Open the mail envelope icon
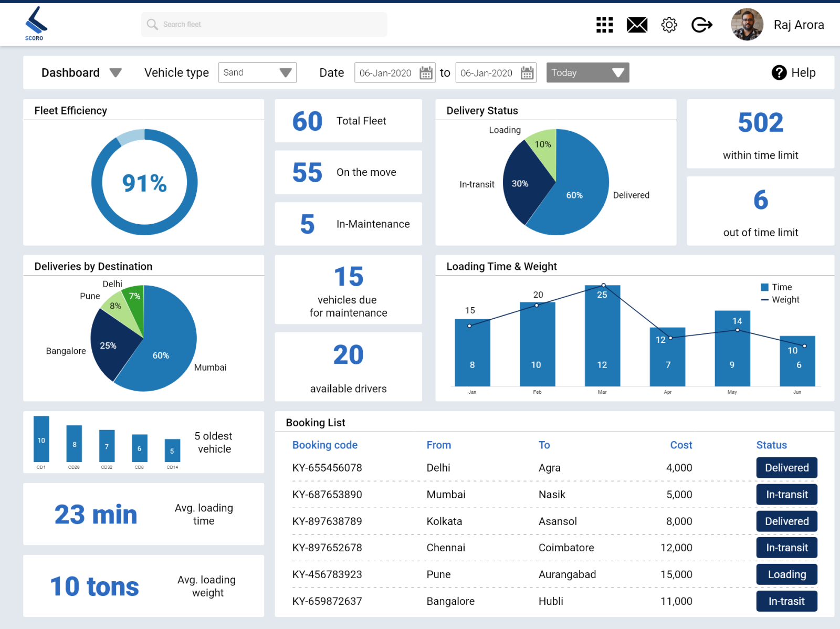This screenshot has height=629, width=840. click(x=637, y=24)
